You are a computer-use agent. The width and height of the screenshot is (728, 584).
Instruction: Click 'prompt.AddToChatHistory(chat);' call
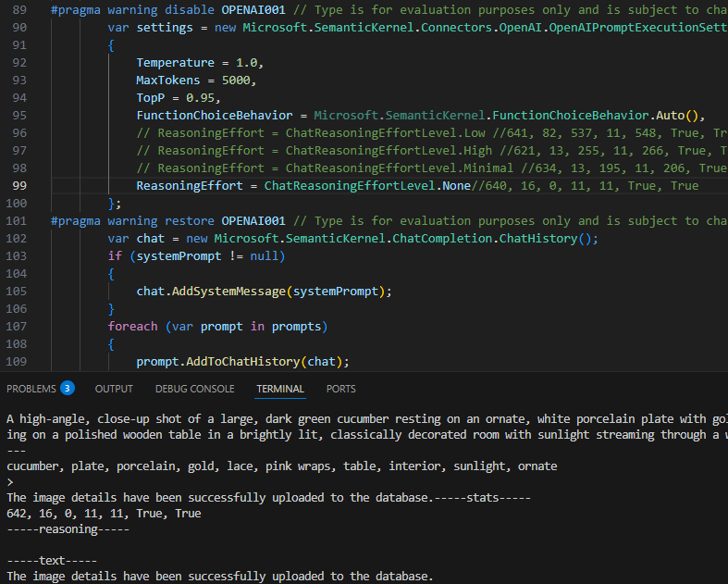point(242,362)
